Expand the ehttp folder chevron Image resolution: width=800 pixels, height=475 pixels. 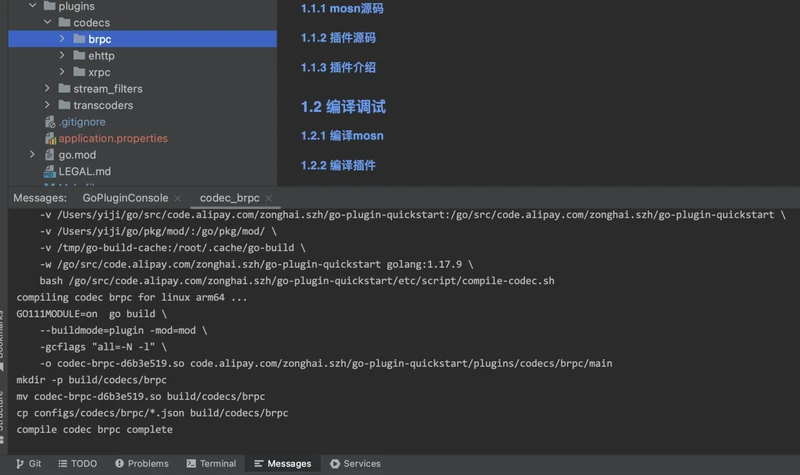pyautogui.click(x=62, y=55)
